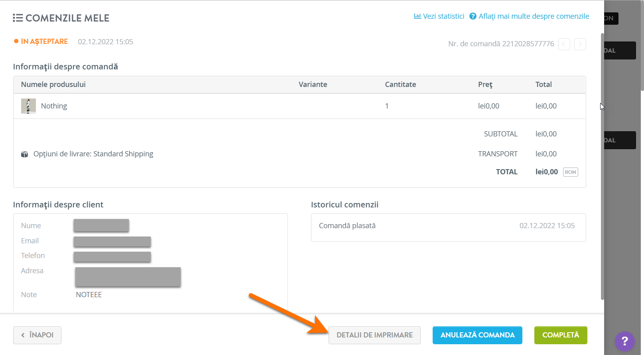Click the NOTEEE note text

89,295
